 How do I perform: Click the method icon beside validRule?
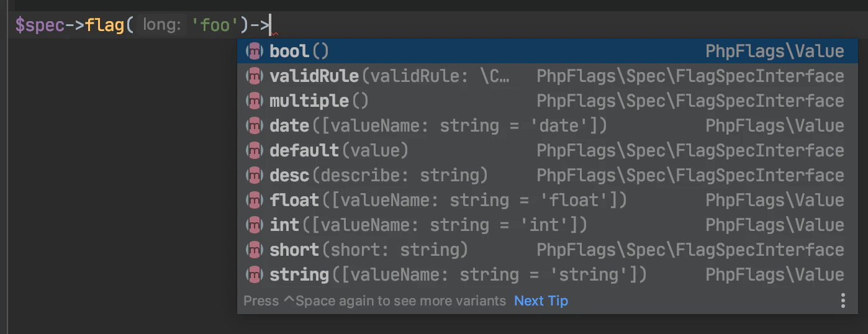pos(255,76)
